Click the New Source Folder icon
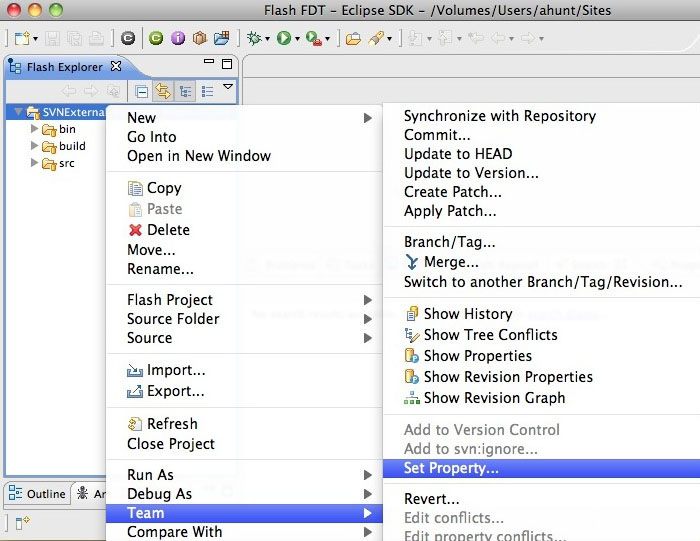 coord(221,38)
